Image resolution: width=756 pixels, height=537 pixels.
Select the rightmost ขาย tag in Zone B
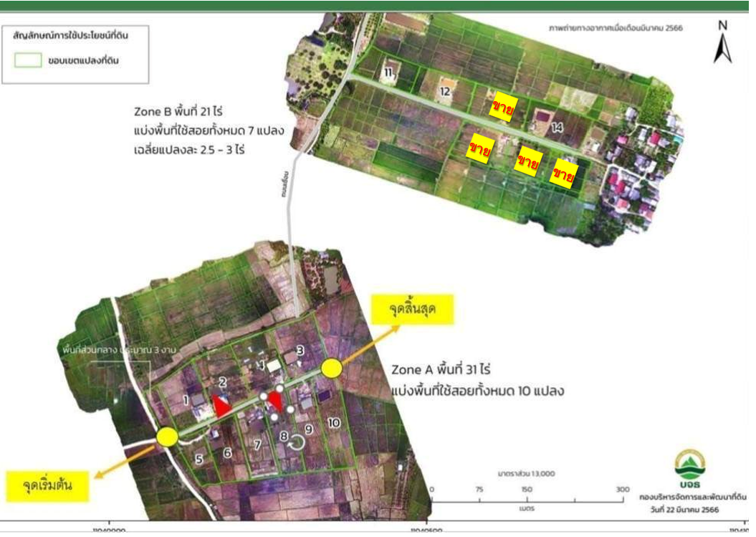coord(564,174)
